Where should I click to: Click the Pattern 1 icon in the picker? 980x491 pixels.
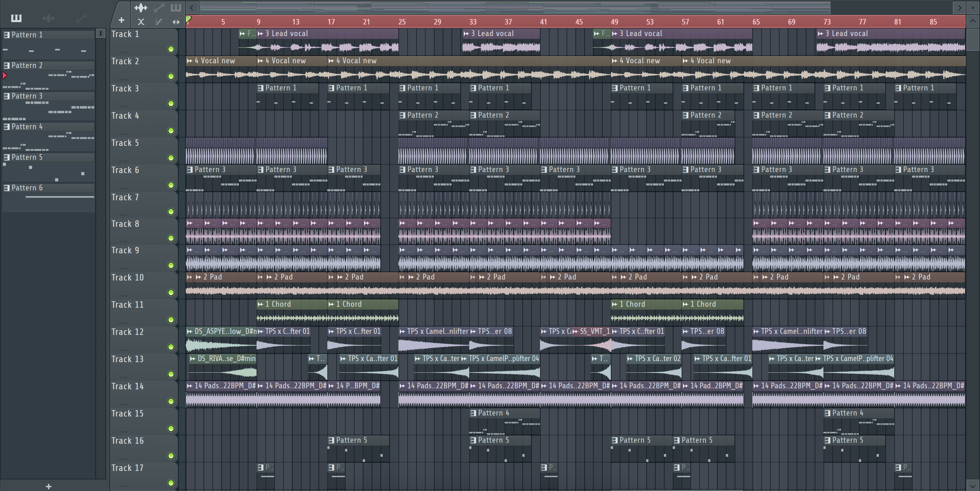6,35
